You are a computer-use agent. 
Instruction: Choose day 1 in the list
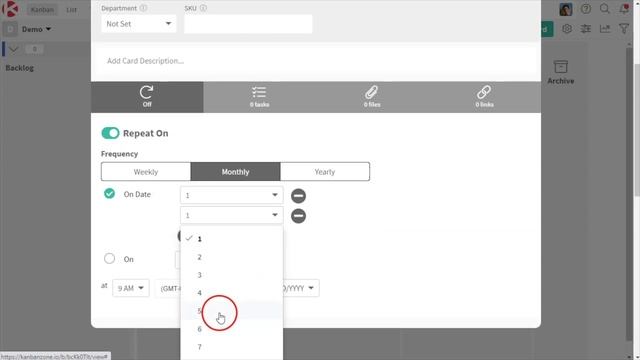pyautogui.click(x=231, y=239)
